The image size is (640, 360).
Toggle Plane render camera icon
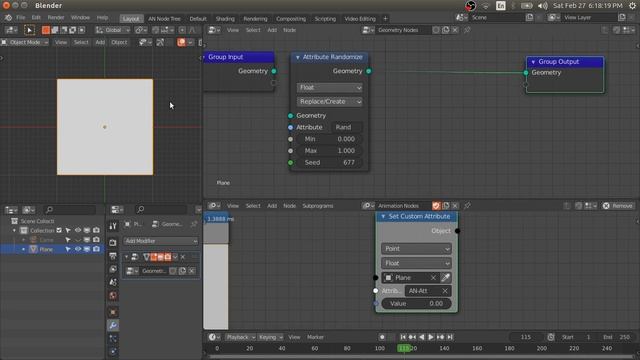pos(96,249)
